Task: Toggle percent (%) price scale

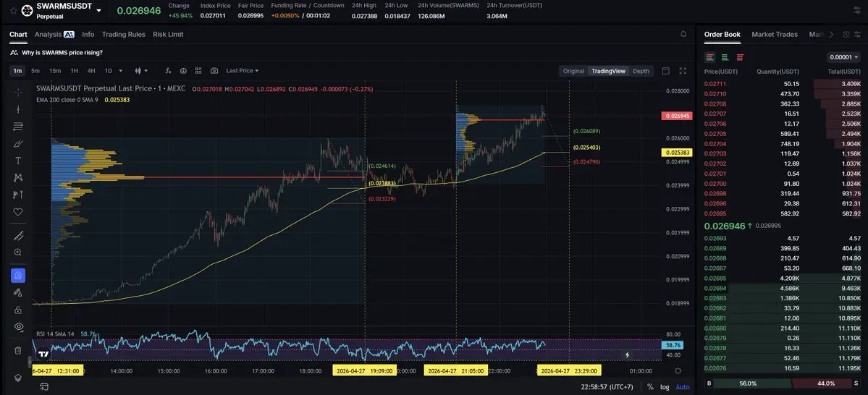Action: (650, 387)
